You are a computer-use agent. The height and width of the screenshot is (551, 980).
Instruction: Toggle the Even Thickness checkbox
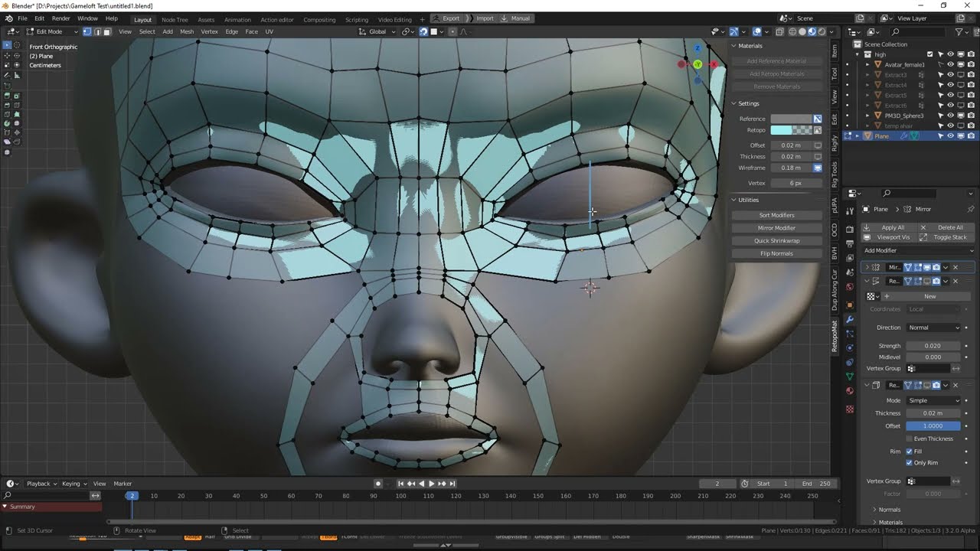click(909, 439)
